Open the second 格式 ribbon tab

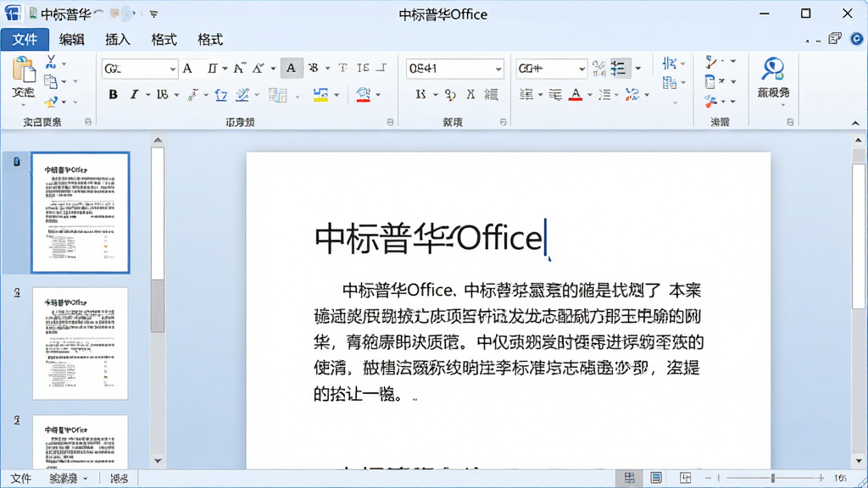tap(210, 40)
